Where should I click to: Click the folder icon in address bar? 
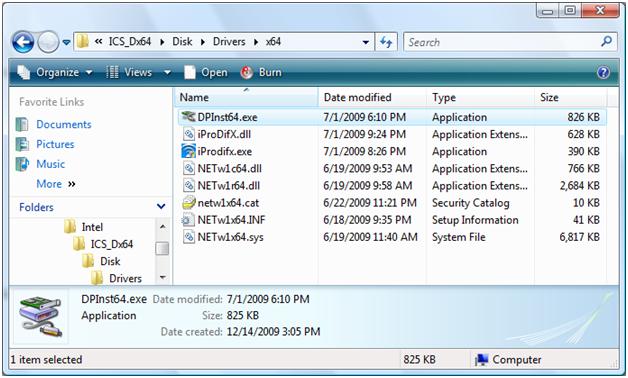(83, 42)
